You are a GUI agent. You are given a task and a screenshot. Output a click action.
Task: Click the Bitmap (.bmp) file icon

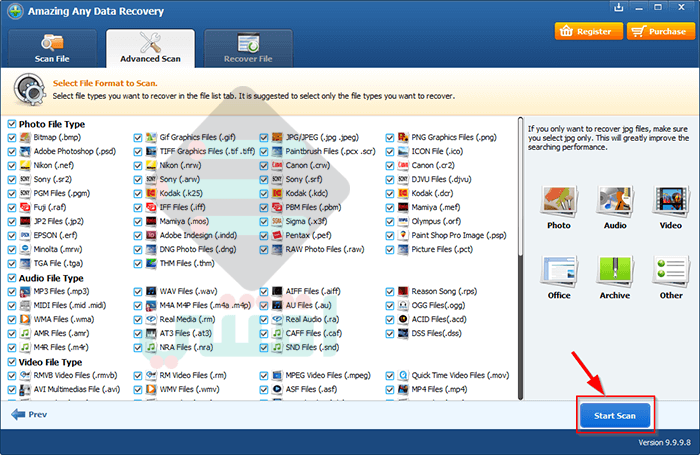(25, 138)
